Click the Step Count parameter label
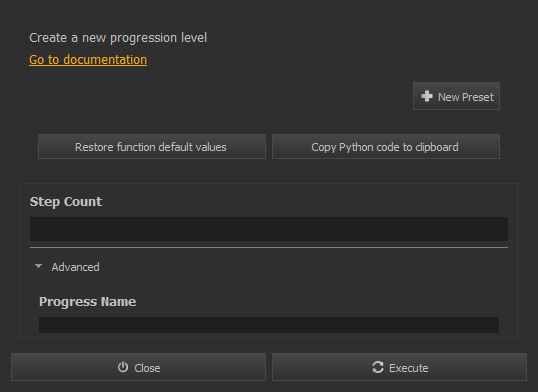This screenshot has height=392, width=538. (x=66, y=202)
